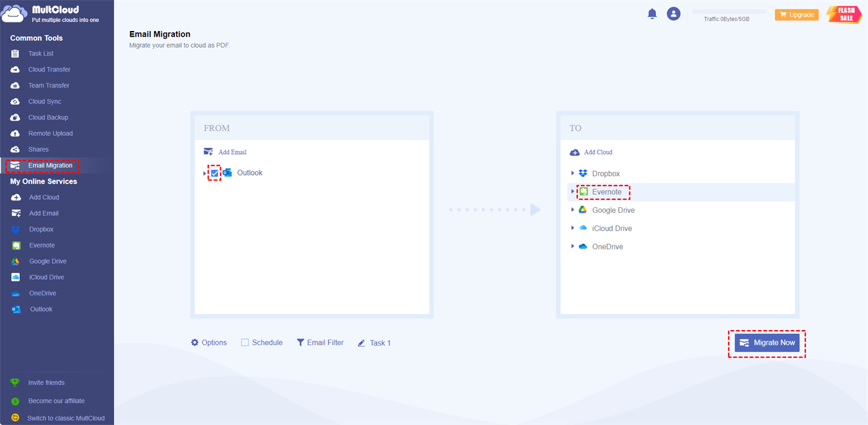868x425 pixels.
Task: Expand the Dropbox destination folder arrow
Action: (x=573, y=174)
